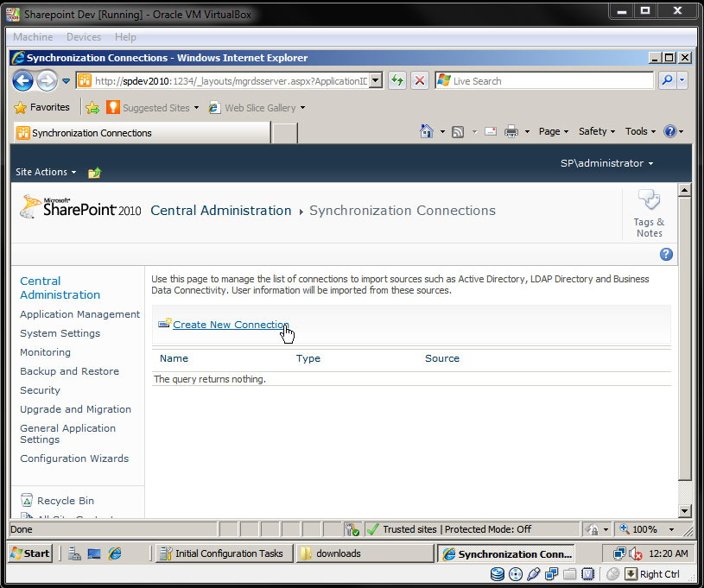Image resolution: width=704 pixels, height=588 pixels.
Task: Click the IE Home icon
Action: click(427, 131)
